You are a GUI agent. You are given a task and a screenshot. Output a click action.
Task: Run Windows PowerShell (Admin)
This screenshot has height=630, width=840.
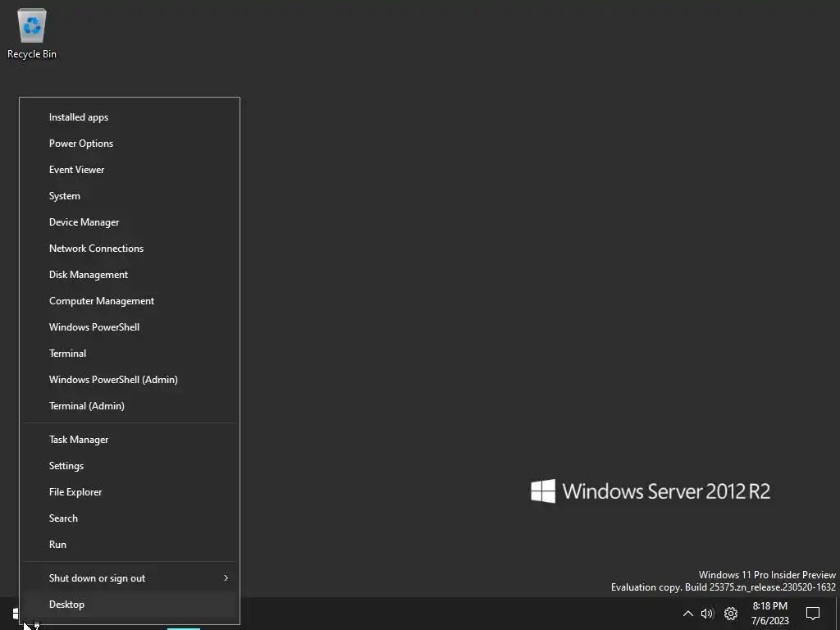130,380
